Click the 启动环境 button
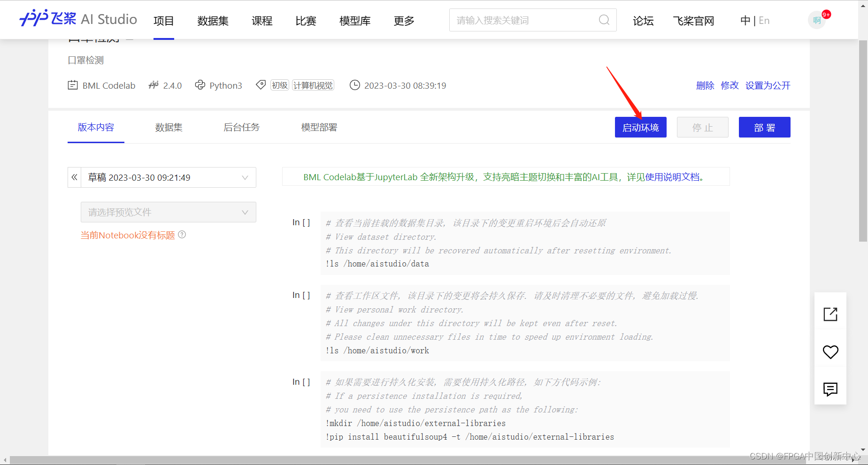This screenshot has width=868, height=465. 641,127
